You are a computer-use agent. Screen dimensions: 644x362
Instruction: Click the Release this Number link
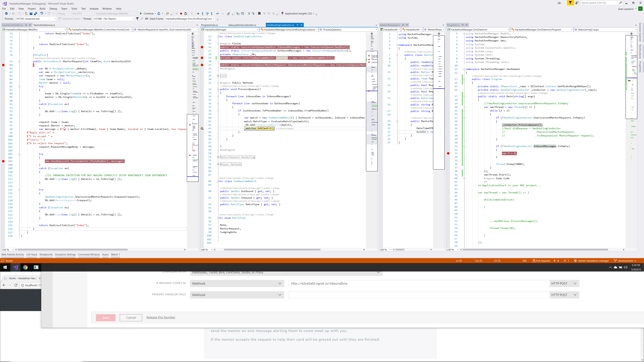click(x=161, y=317)
